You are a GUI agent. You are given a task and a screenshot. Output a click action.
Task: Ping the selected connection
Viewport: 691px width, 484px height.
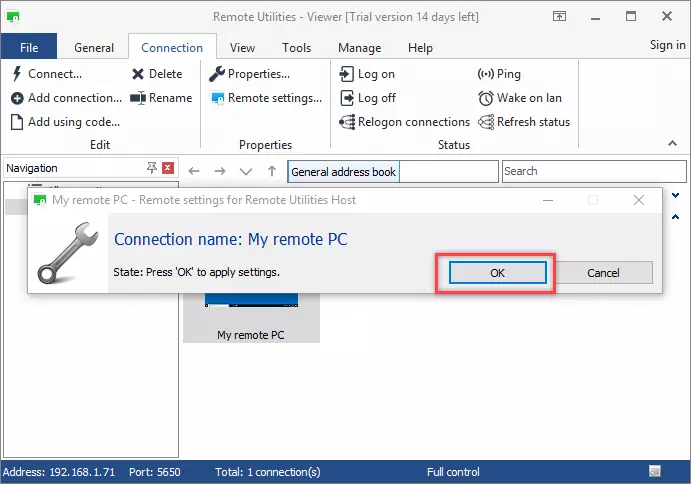coord(487,74)
